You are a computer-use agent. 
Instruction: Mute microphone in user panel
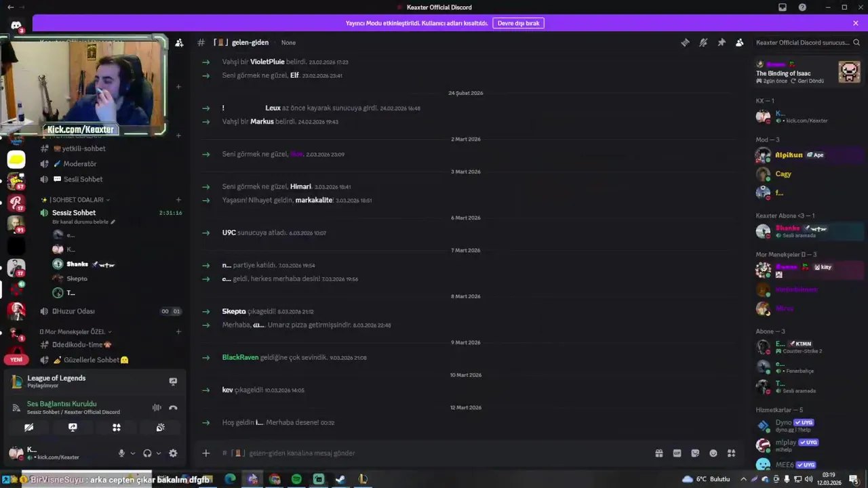122,453
